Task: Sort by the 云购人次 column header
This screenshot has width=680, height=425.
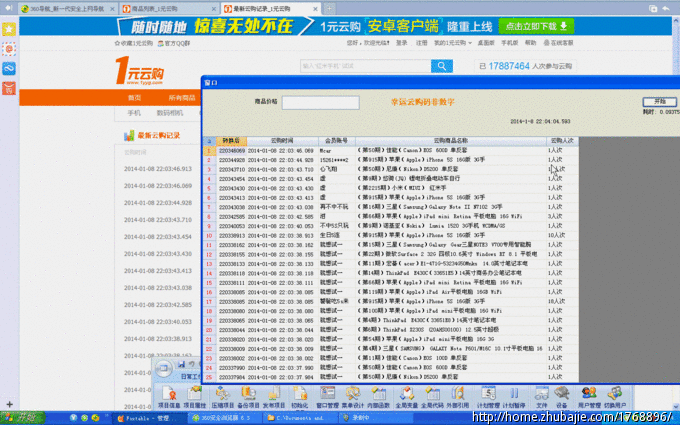Action: 562,141
